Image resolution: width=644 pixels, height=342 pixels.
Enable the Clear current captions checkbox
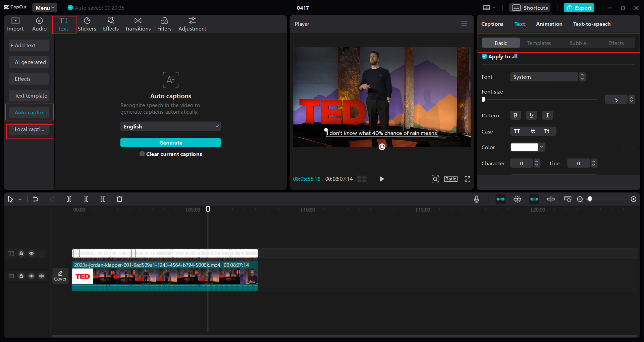pyautogui.click(x=142, y=154)
